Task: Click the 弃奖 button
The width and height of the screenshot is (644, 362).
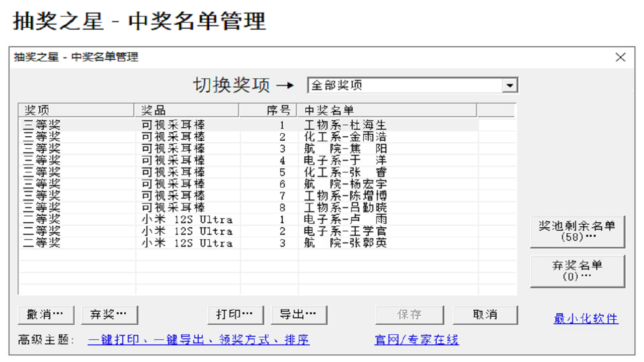Action: pyautogui.click(x=110, y=314)
